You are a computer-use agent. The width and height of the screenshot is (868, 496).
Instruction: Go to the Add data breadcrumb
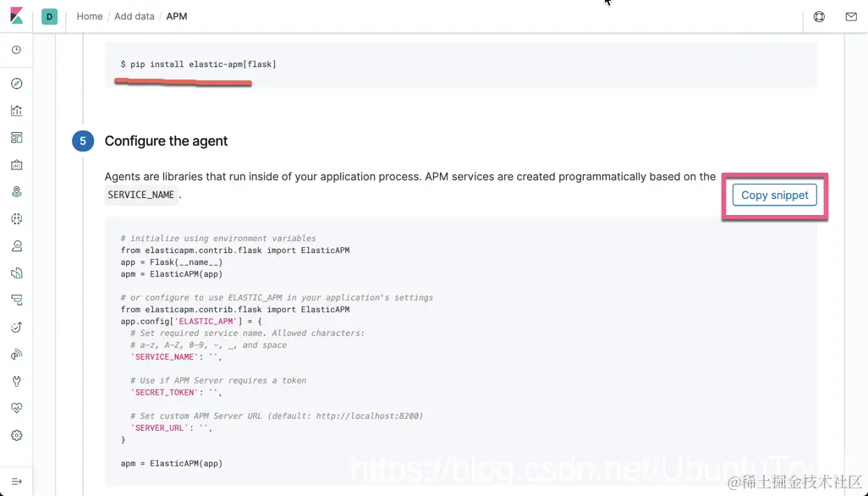(135, 17)
